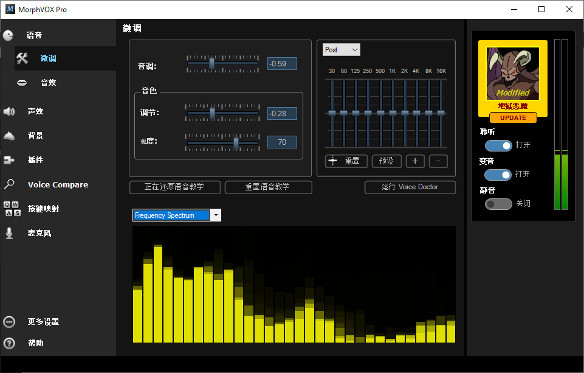Click the 125 Hz equalizer slider
This screenshot has height=373, width=584.
tap(356, 113)
